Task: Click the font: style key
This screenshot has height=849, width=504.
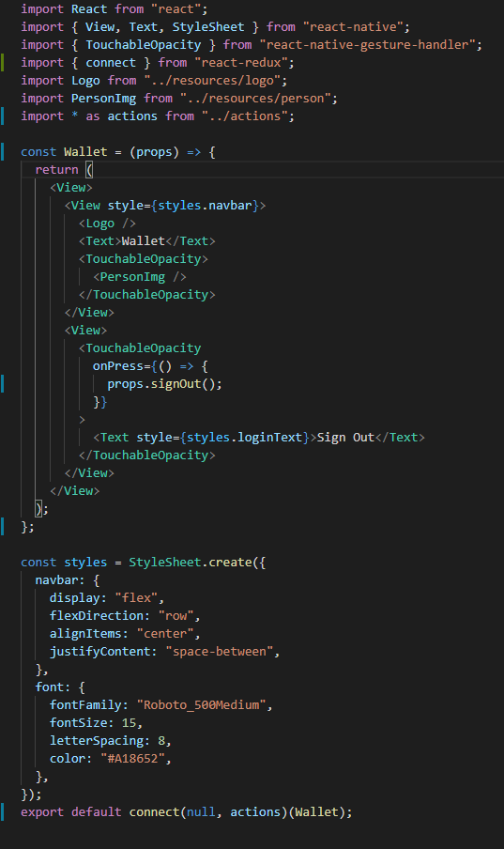Action: coord(53,687)
